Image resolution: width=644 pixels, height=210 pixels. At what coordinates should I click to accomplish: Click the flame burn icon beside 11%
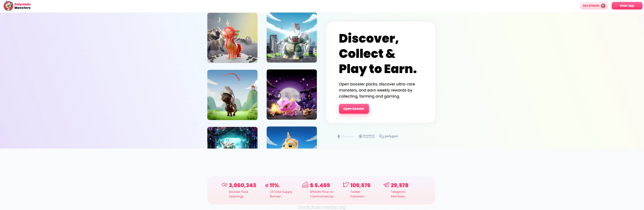[x=267, y=185]
